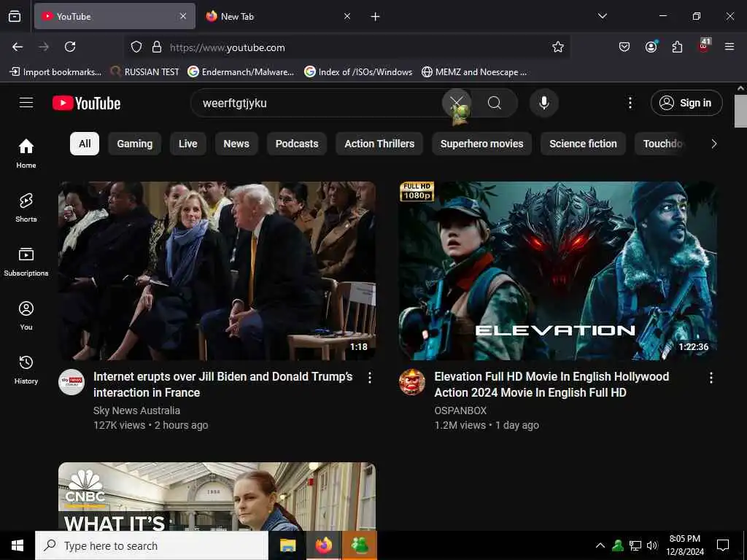Run search with magnifier button

tap(495, 103)
